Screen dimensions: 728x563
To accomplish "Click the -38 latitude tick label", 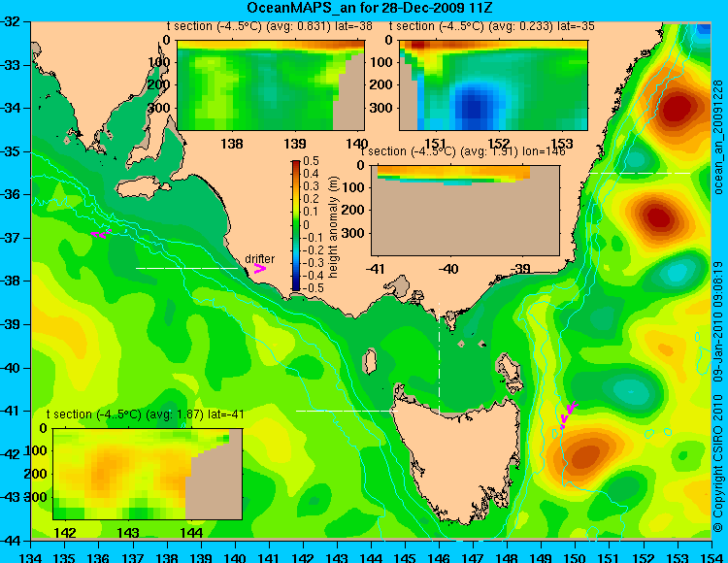I will click(x=11, y=281).
